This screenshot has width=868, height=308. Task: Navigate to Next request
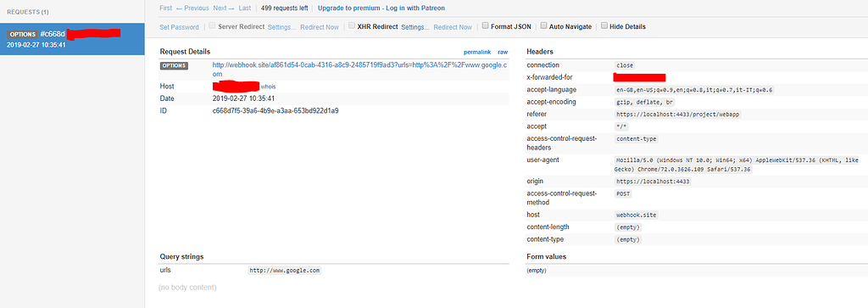pyautogui.click(x=224, y=8)
